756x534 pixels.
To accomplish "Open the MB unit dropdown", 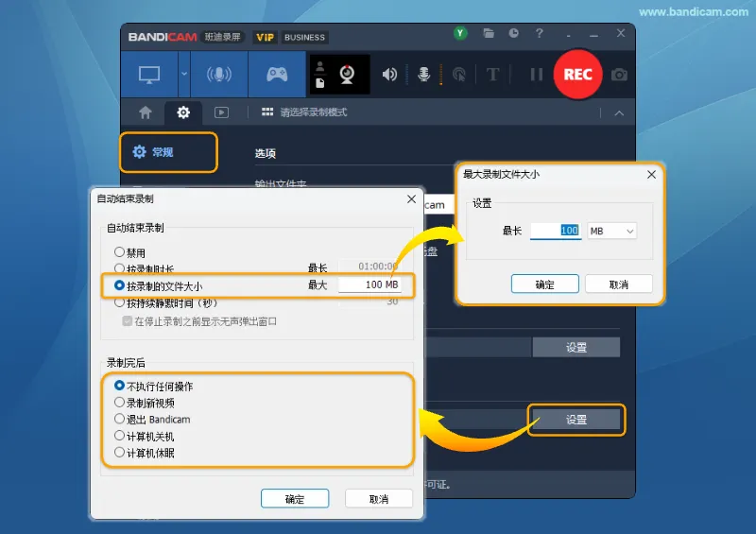I will (x=611, y=231).
